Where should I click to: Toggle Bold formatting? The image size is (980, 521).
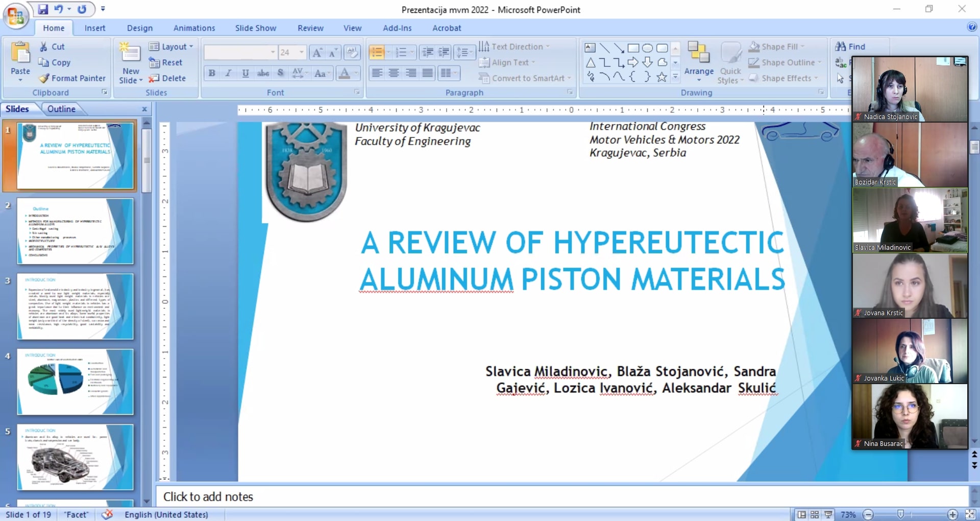click(x=212, y=73)
